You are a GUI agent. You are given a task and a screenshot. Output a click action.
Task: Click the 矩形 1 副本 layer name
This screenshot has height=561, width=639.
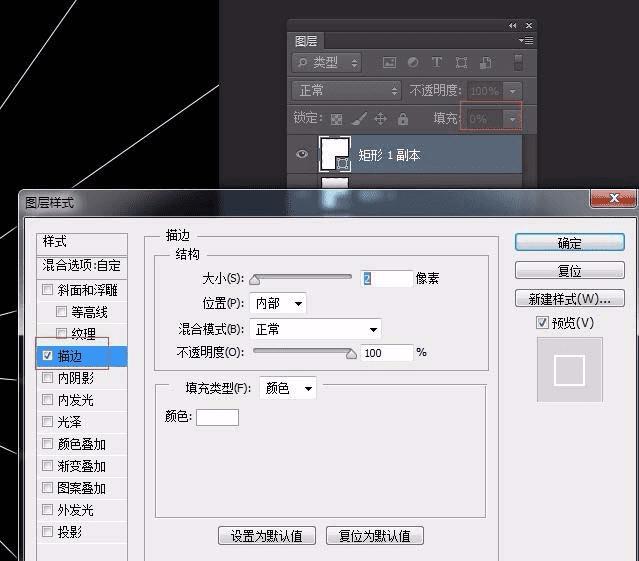[389, 155]
